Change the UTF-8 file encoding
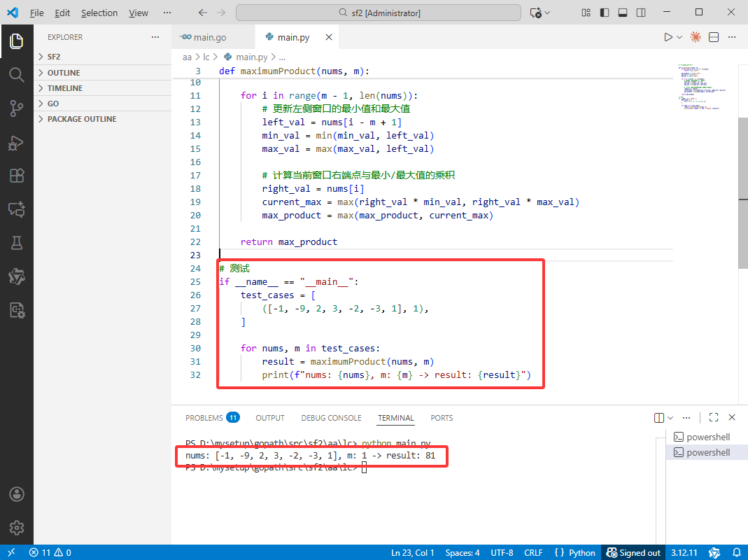The width and height of the screenshot is (748, 560). pyautogui.click(x=502, y=552)
